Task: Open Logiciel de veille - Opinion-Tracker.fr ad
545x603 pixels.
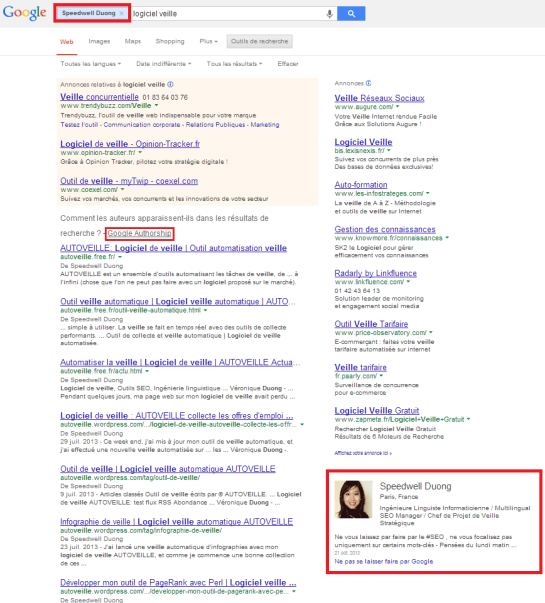Action: [130, 144]
